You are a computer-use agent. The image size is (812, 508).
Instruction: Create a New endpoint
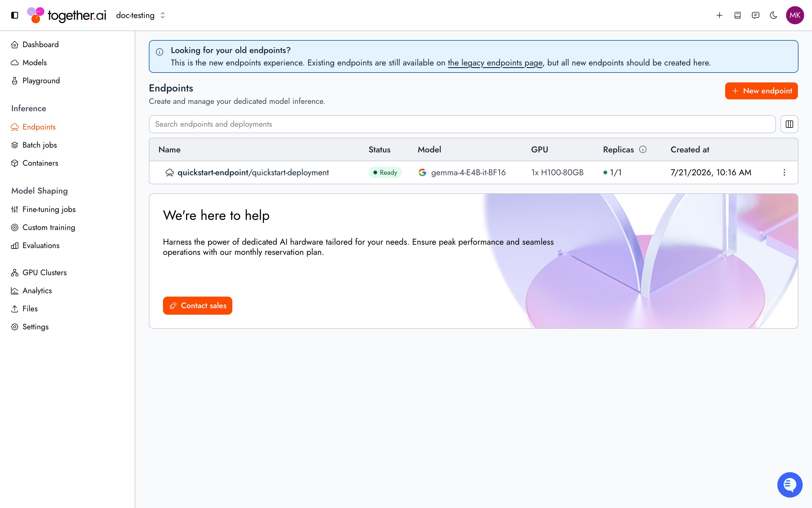[x=761, y=91]
